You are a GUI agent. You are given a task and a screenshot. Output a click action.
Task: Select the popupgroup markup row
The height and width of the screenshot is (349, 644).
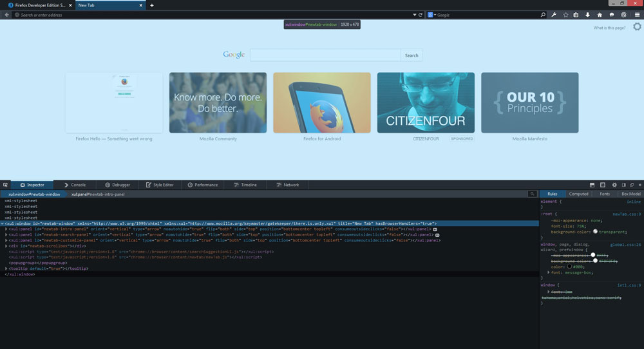[269, 263]
